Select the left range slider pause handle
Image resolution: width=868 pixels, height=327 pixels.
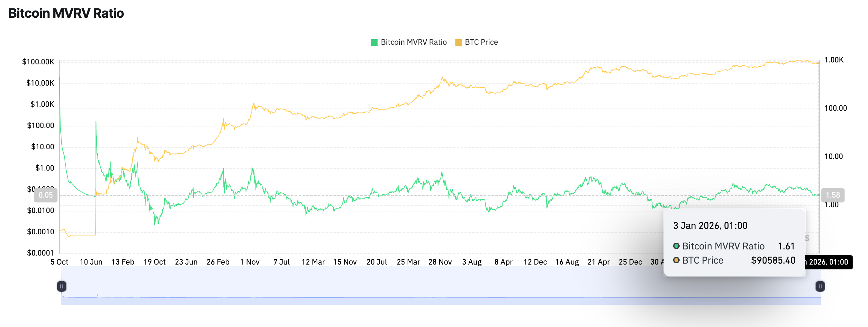click(x=62, y=286)
